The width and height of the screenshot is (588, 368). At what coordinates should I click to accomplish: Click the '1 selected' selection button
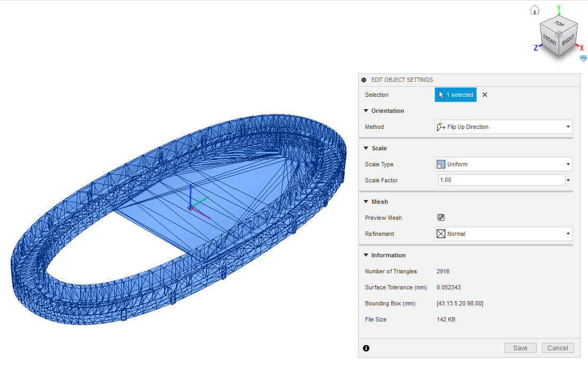click(x=455, y=95)
